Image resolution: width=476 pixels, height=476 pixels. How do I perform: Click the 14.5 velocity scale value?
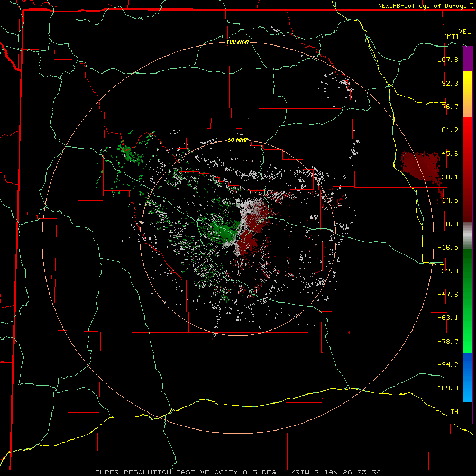click(x=450, y=200)
